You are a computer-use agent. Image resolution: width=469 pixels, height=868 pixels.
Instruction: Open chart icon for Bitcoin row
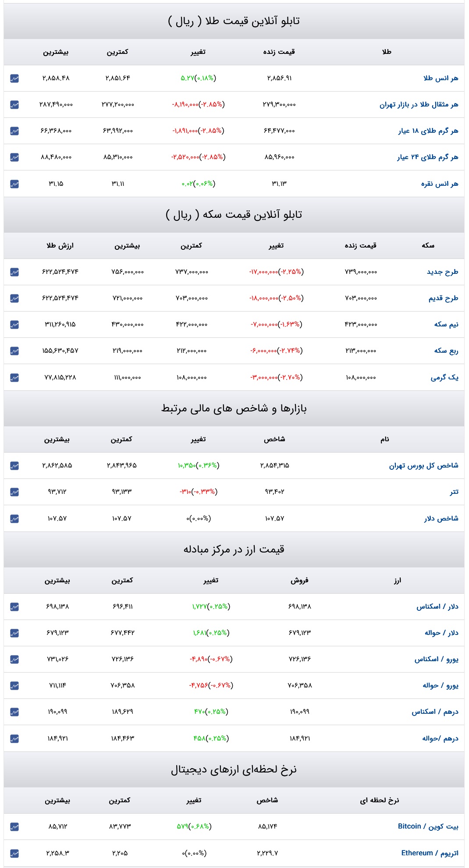[x=14, y=827]
